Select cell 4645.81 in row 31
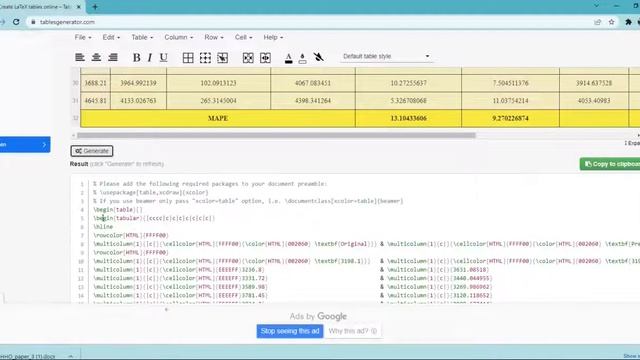 [96, 101]
